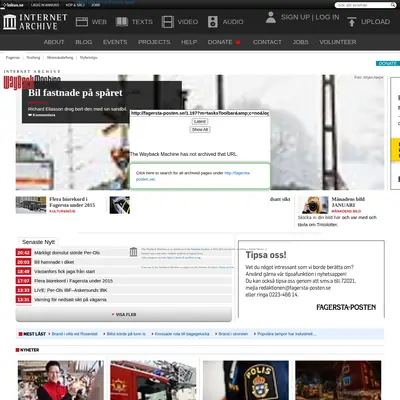The image size is (400, 400).
Task: Open the Web section icon
Action: (x=82, y=22)
